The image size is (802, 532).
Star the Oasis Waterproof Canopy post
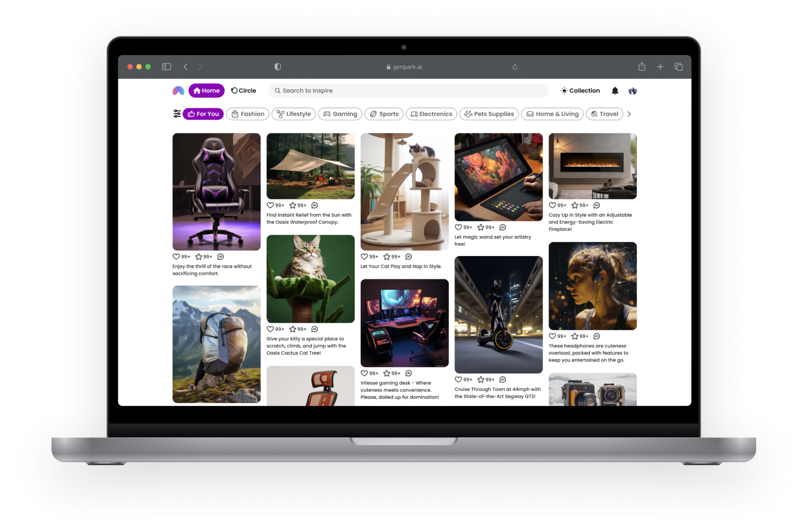coord(292,205)
